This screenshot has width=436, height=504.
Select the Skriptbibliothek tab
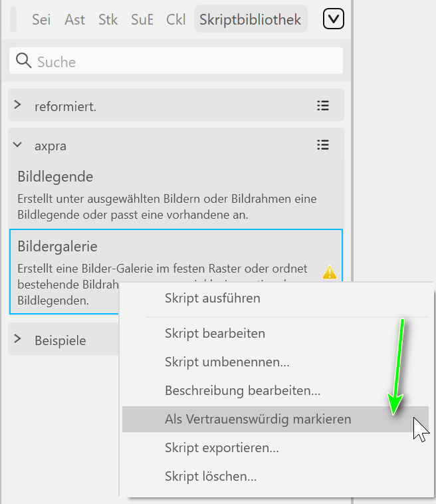[251, 19]
